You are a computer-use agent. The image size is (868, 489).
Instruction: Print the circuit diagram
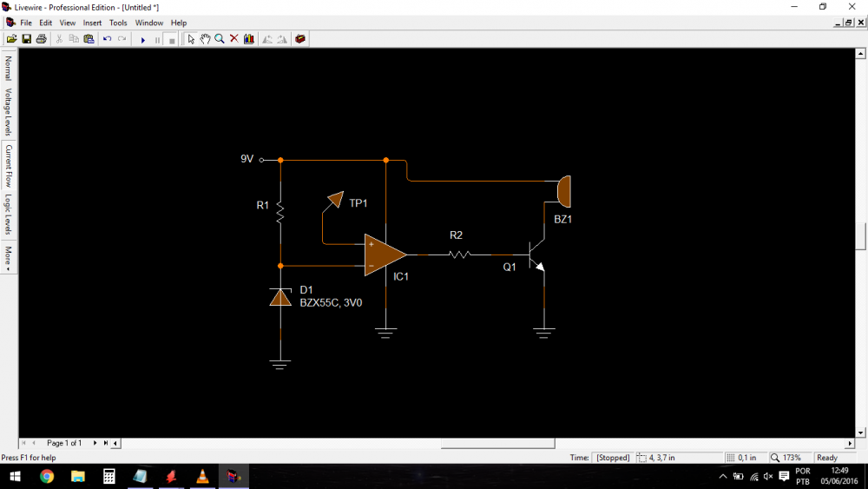(x=42, y=39)
